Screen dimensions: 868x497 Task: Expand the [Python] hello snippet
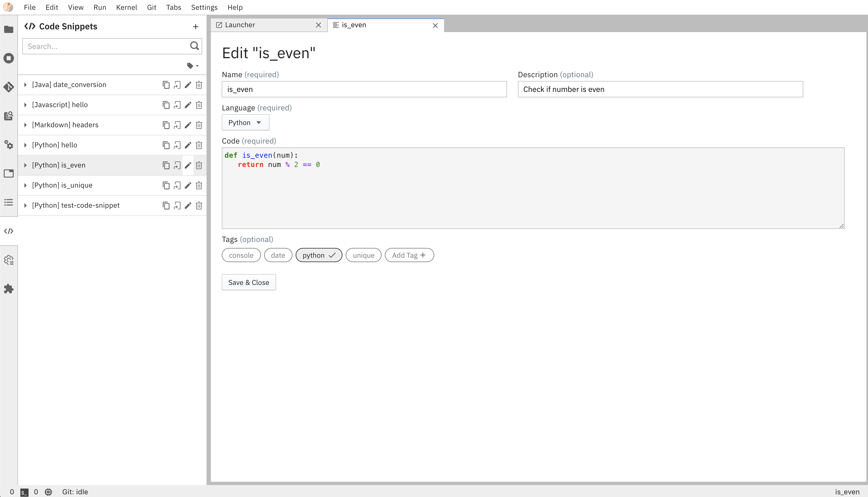(x=25, y=145)
